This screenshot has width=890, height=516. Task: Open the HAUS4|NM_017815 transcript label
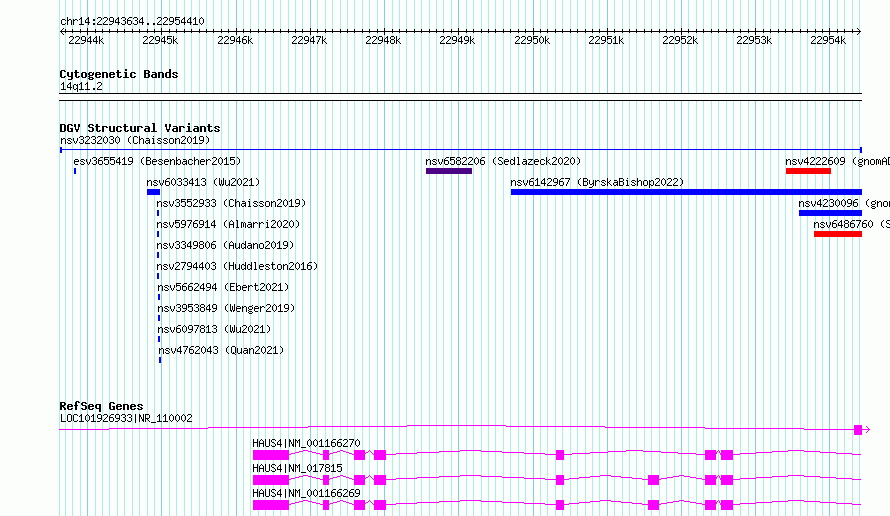tap(297, 468)
